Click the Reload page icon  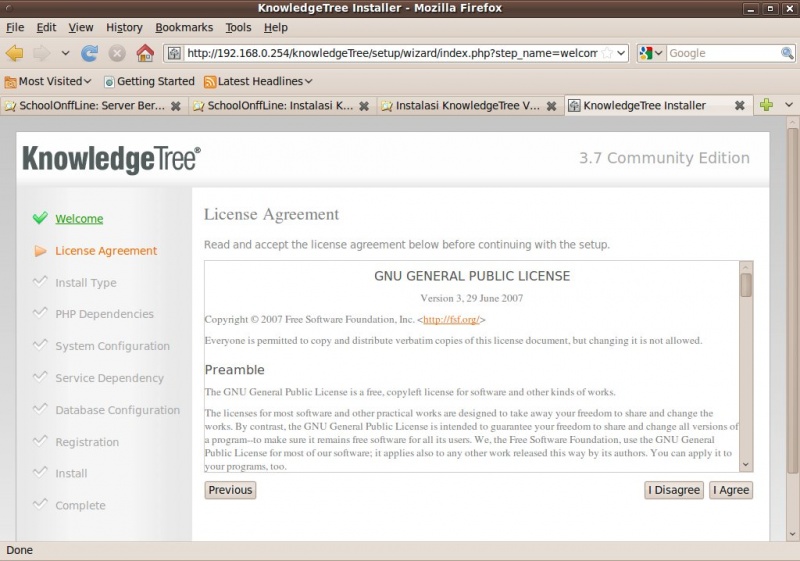pyautogui.click(x=90, y=53)
